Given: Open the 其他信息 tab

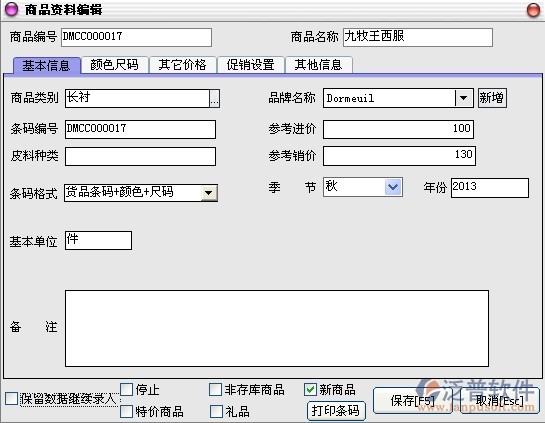Looking at the screenshot, I should [x=318, y=65].
